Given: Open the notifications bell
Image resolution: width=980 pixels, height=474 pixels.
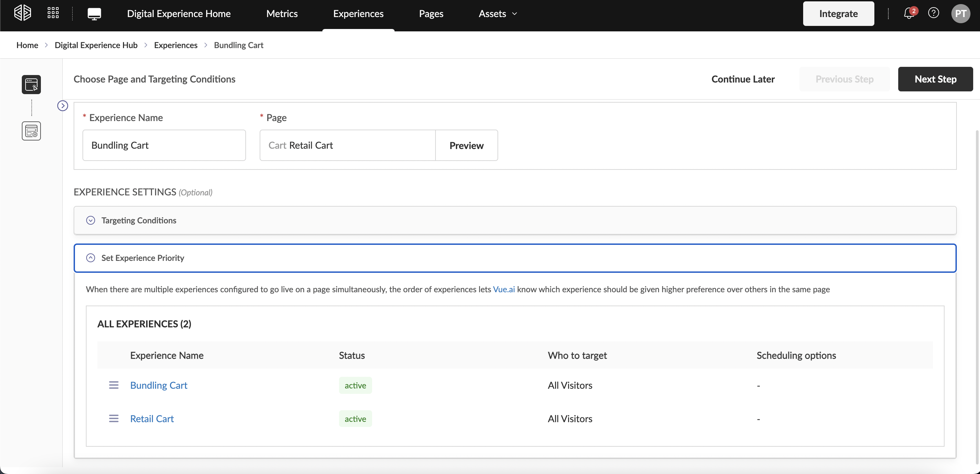Looking at the screenshot, I should [909, 14].
